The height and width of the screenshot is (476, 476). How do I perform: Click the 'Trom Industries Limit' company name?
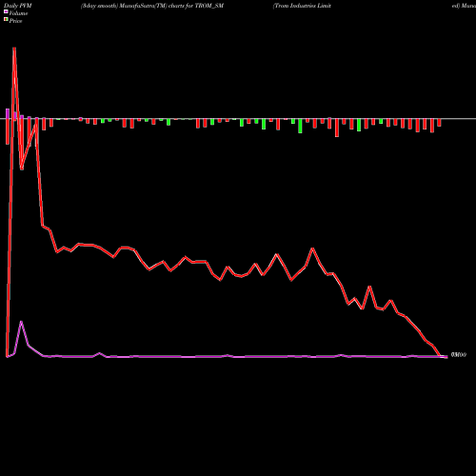point(302,6)
